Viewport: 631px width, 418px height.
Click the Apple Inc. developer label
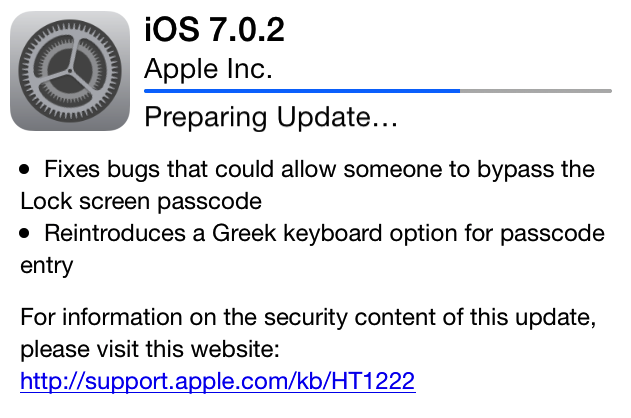coord(208,69)
